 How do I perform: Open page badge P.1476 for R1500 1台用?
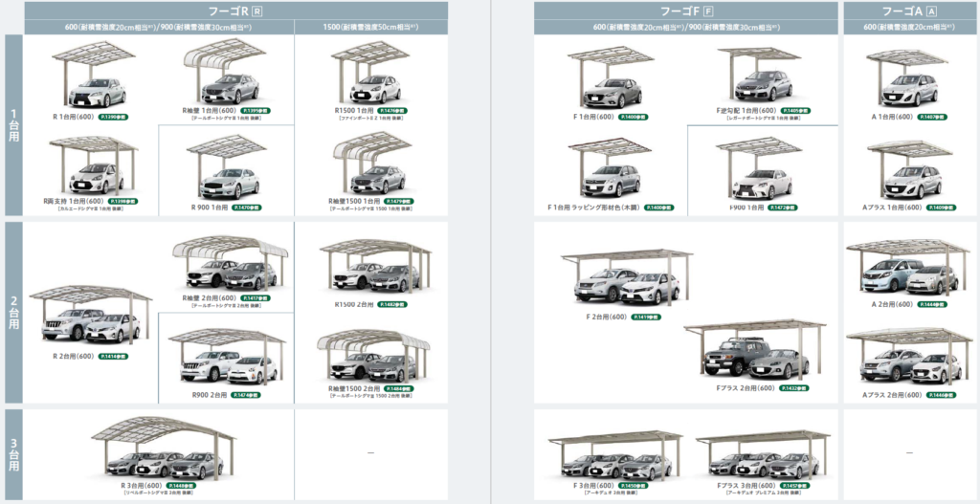(396, 111)
